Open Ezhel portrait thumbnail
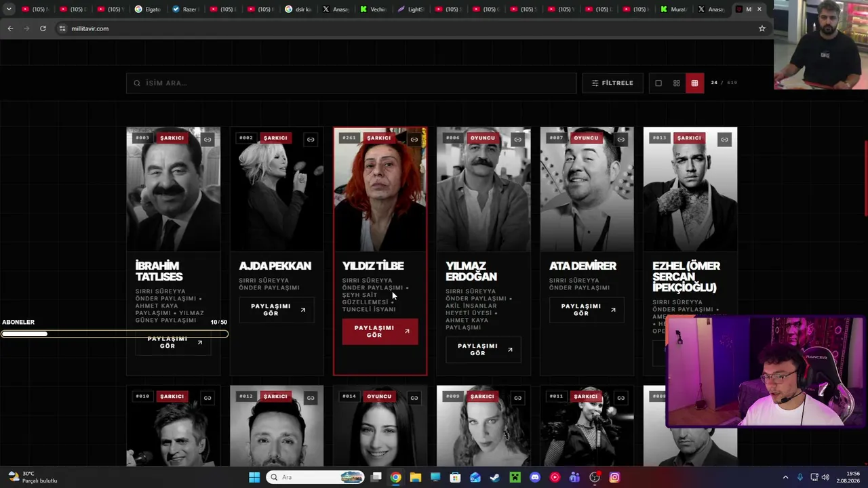The height and width of the screenshot is (488, 868). 690,189
